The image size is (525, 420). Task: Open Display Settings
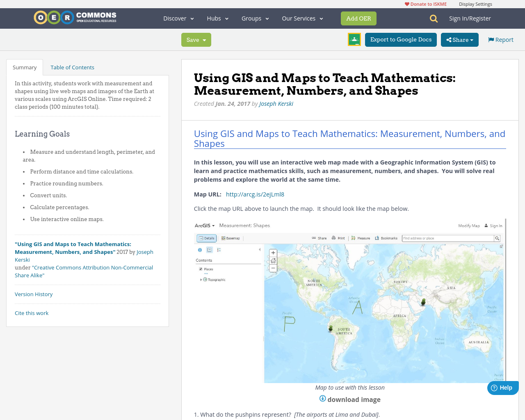coord(475,3)
